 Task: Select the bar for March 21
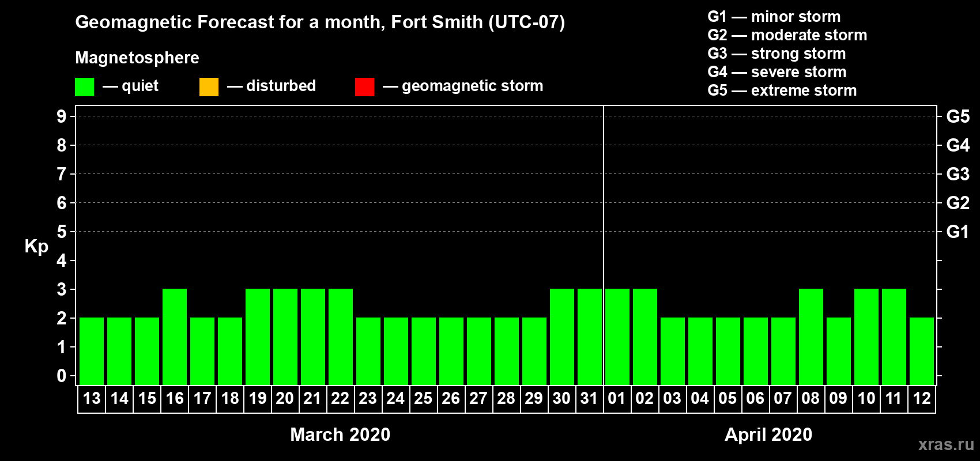pyautogui.click(x=313, y=337)
